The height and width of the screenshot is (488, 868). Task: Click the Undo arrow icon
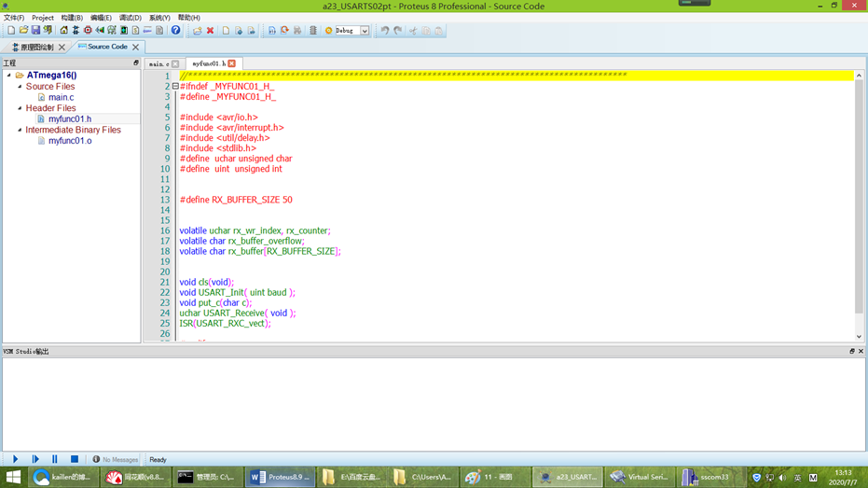click(385, 31)
